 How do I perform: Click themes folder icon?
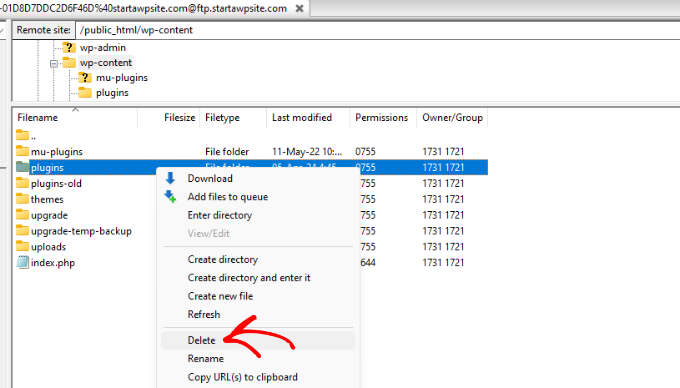coord(22,199)
